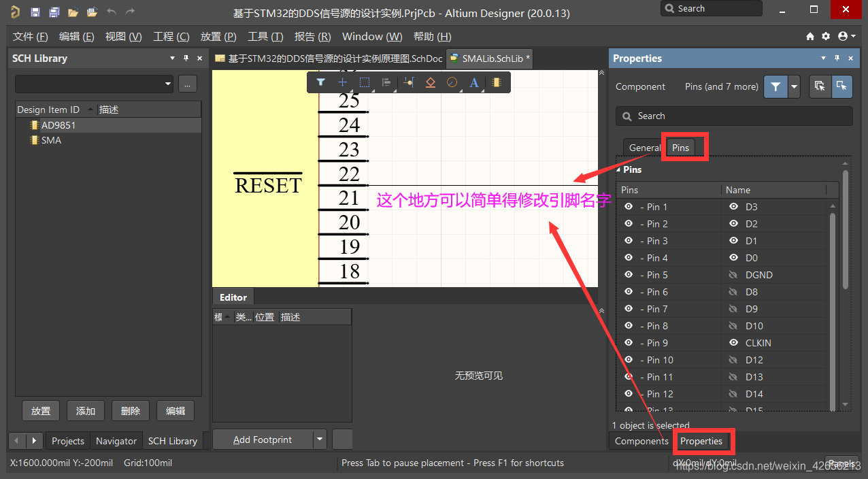Toggle visibility eye of Pin 5 designator
This screenshot has width=868, height=479.
pos(629,275)
